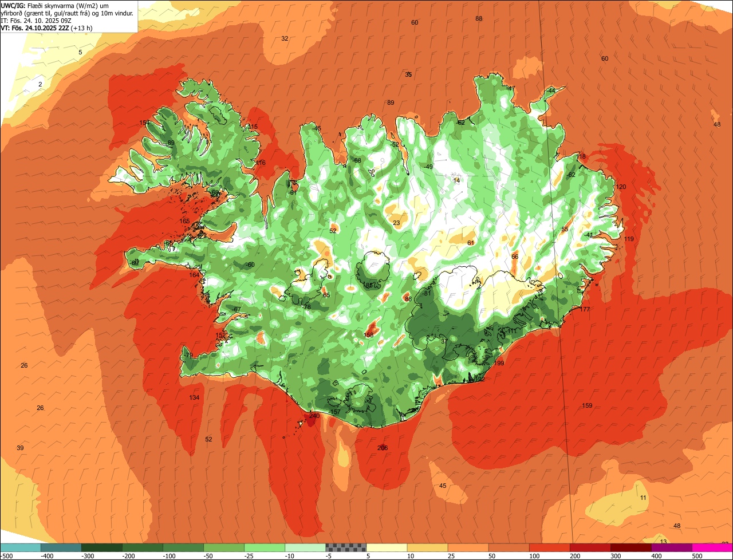Select the map value 79 on the Reykjanes tip
The height and width of the screenshot is (560, 733).
point(190,355)
